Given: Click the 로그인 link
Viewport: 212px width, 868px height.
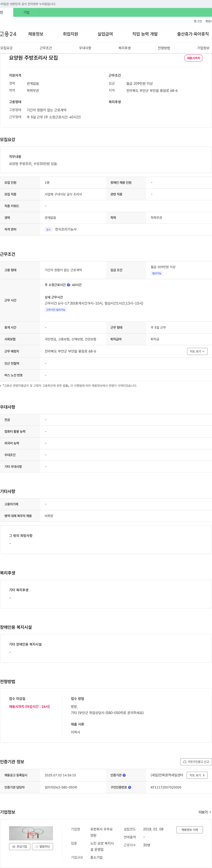Looking at the screenshot, I should (x=198, y=21).
